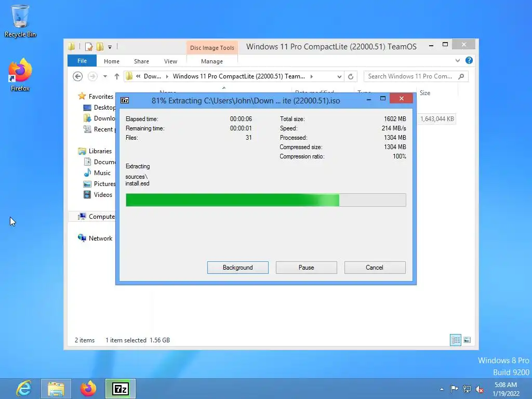Maximize the 7-Zip extraction dialog
Screen dimensions: 532x399
coord(383,99)
